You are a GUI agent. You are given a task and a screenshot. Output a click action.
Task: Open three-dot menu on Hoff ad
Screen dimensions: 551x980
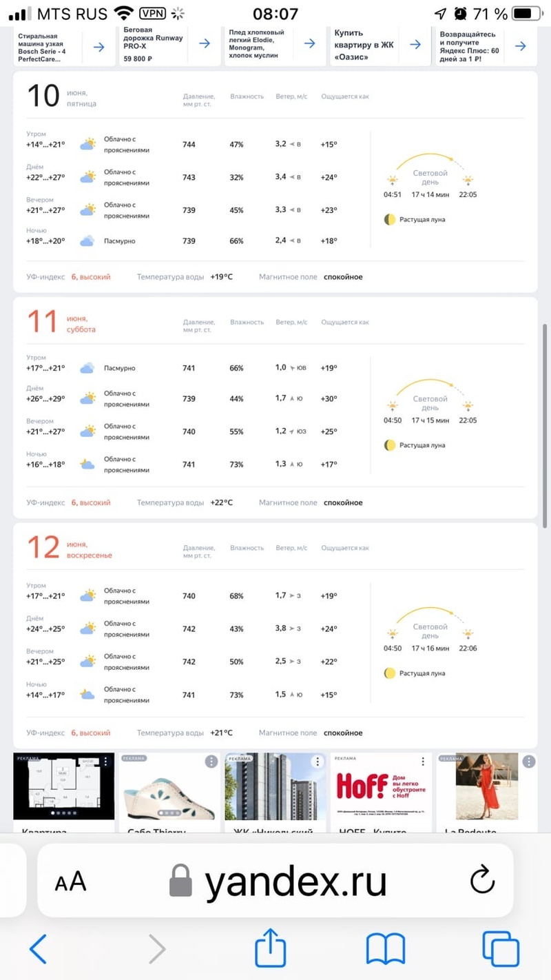(423, 762)
